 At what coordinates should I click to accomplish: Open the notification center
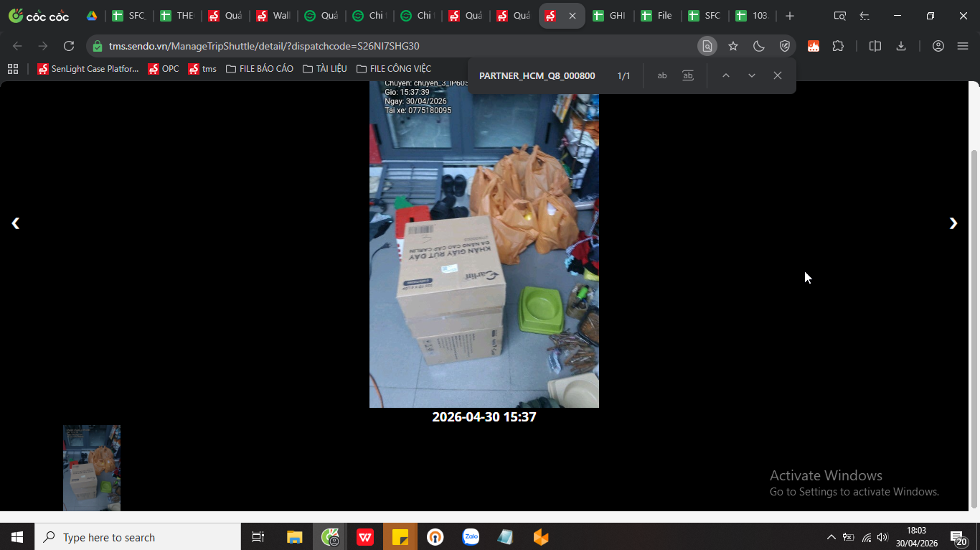pos(958,537)
